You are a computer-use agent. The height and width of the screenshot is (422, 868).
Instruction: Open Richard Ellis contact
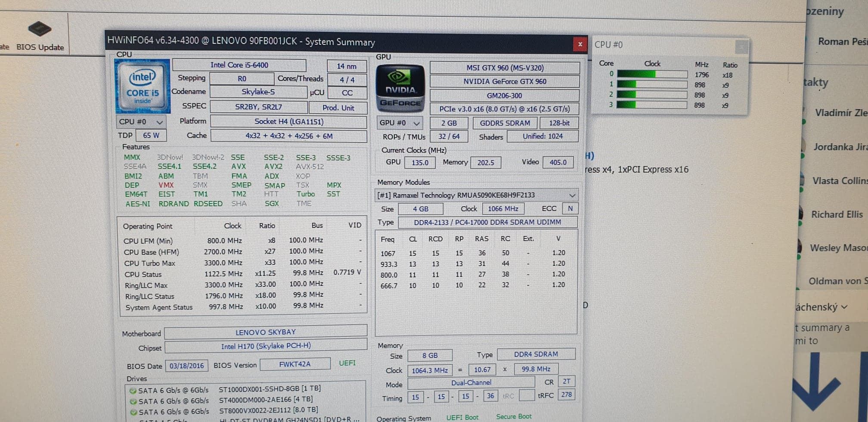[x=837, y=214]
